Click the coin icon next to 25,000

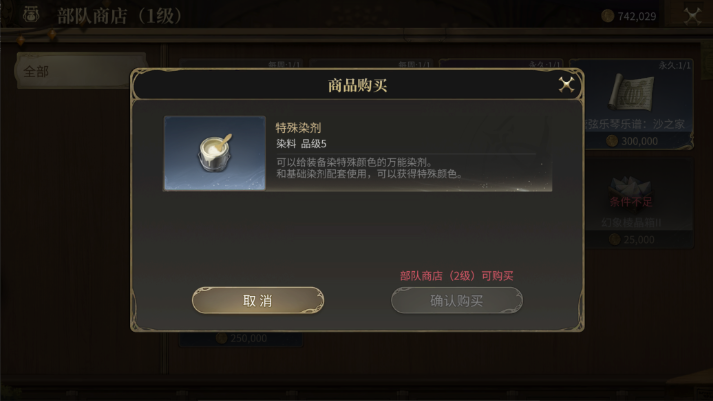point(614,240)
